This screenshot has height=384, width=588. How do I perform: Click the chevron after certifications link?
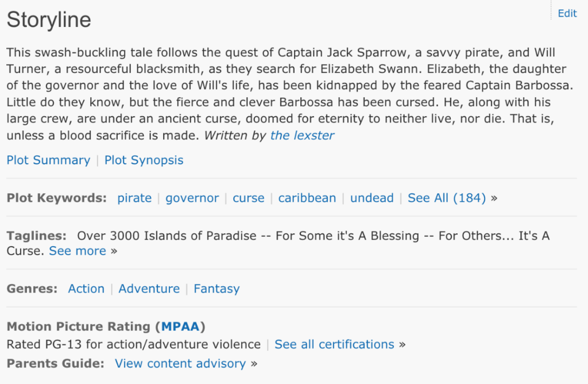point(402,344)
